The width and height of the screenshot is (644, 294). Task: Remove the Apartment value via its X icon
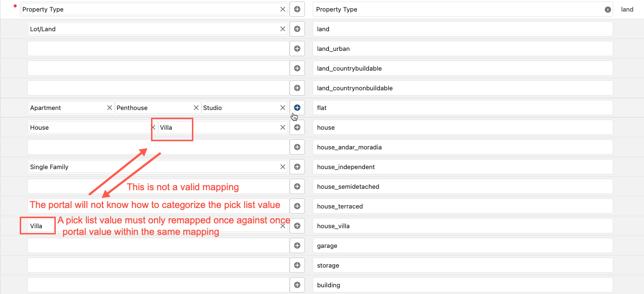[110, 108]
